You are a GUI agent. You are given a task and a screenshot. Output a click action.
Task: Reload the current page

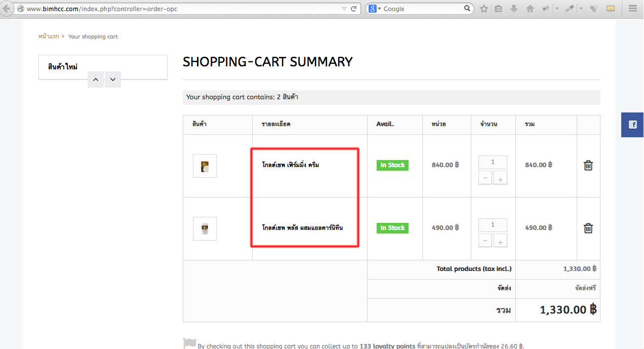pos(354,9)
